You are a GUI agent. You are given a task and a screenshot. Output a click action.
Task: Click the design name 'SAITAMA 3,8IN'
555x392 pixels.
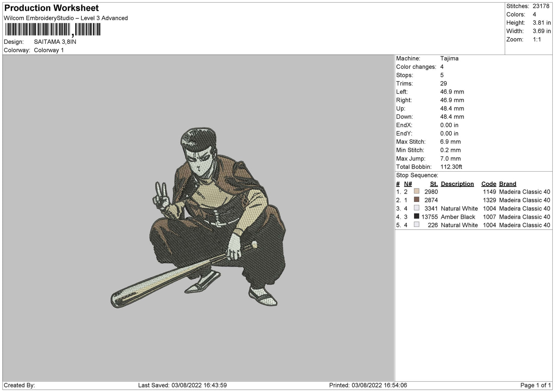tap(55, 42)
